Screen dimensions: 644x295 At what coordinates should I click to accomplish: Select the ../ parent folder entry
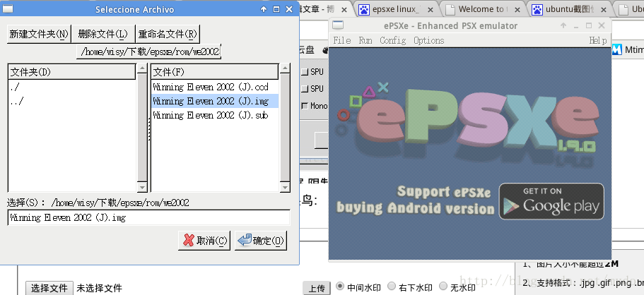click(72, 101)
